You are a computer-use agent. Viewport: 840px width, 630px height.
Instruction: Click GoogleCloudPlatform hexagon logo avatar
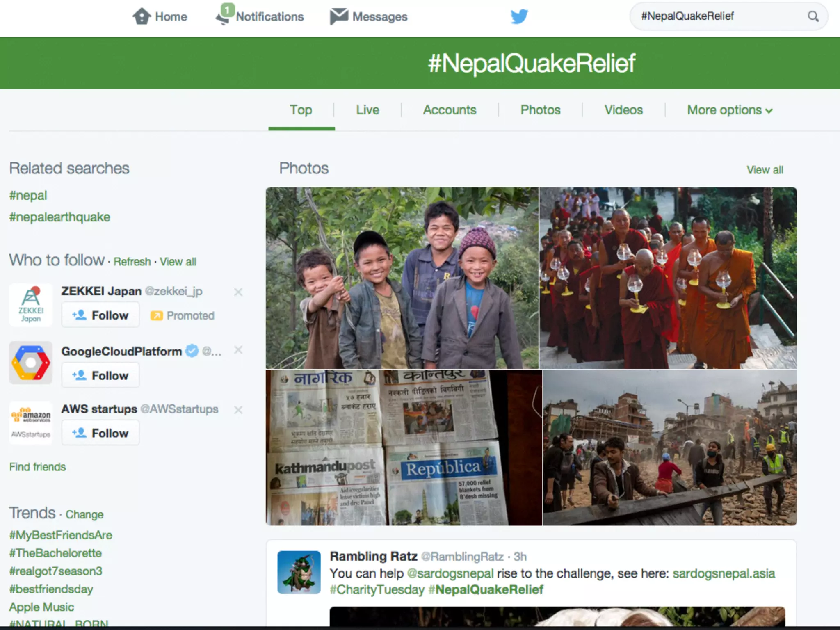click(31, 363)
